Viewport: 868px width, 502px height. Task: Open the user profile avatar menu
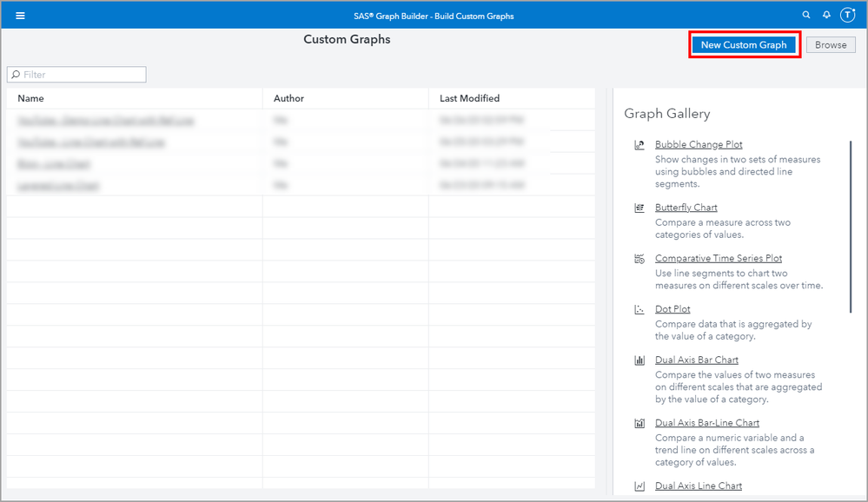tap(847, 16)
